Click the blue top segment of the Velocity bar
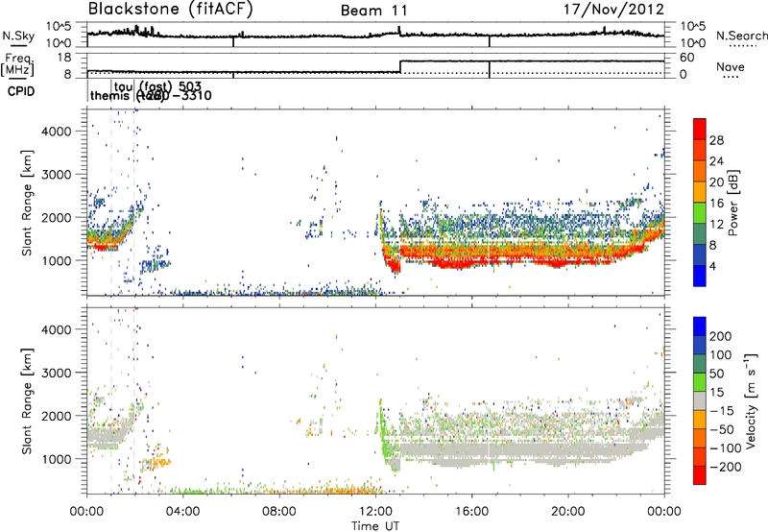Screen dimensions: 768x532 [700, 326]
